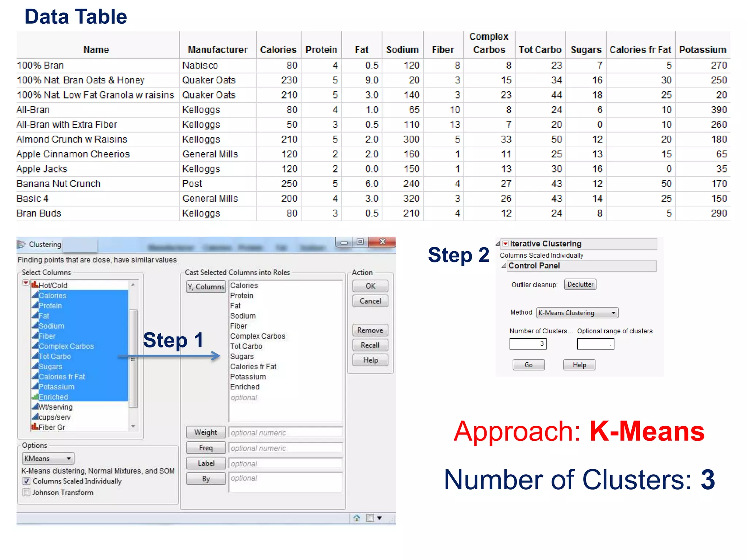
Task: Close the Clustering dialog window
Action: pos(382,242)
